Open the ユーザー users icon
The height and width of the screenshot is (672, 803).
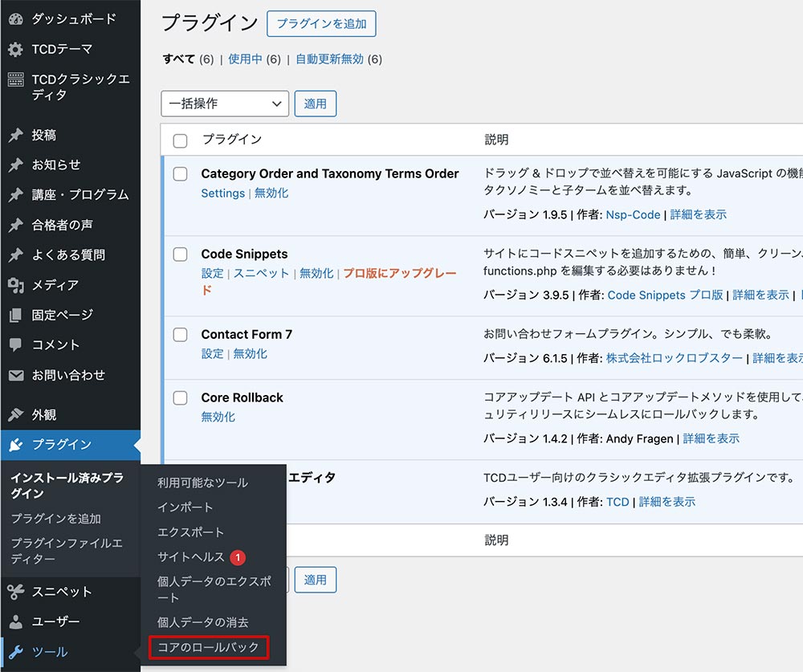(17, 621)
